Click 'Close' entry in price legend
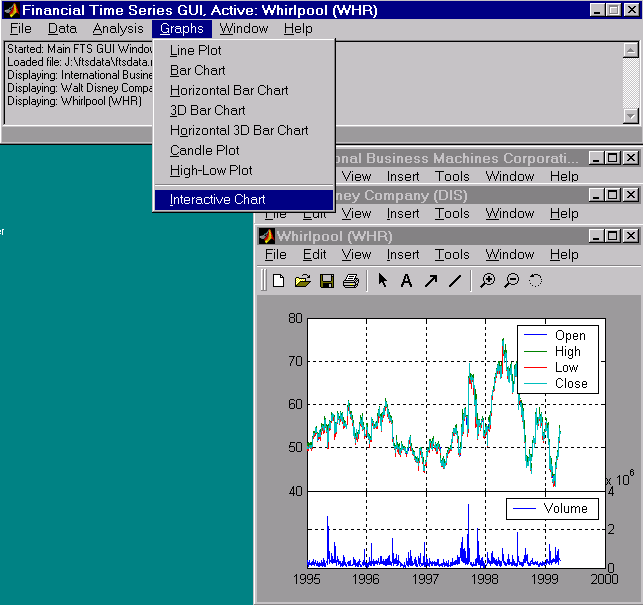The width and height of the screenshot is (643, 605). [571, 384]
